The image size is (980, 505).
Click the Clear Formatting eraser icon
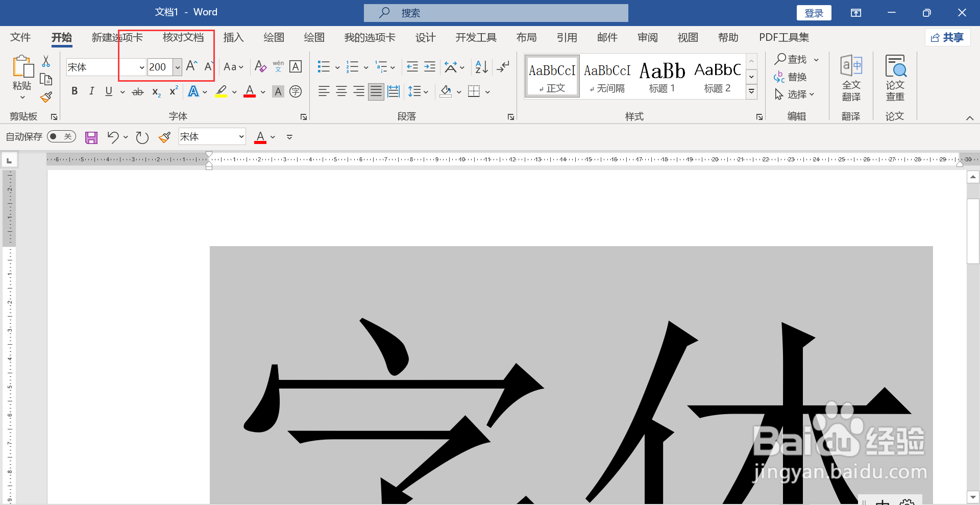260,66
